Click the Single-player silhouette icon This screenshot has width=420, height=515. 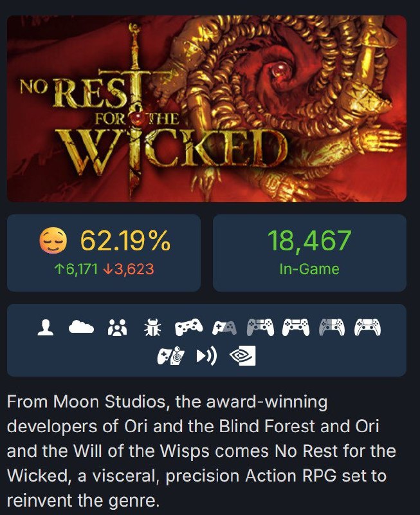(45, 327)
